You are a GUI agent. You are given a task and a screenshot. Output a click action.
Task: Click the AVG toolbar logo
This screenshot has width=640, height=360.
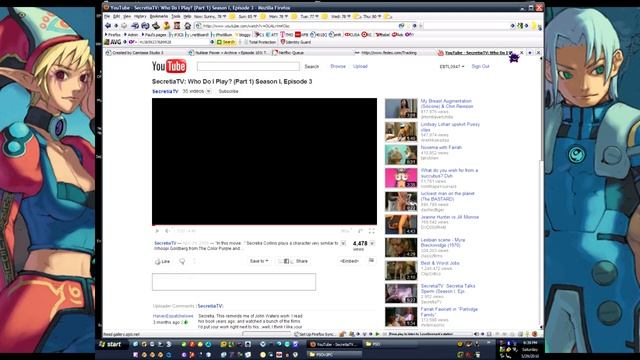pos(113,42)
